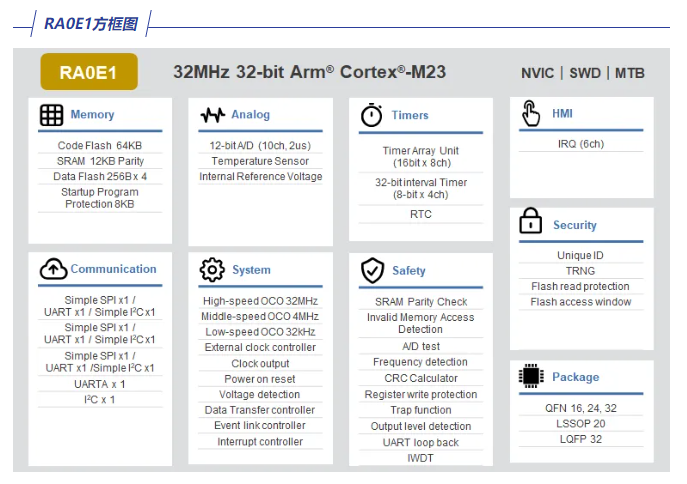Select Invalid Memory Access Detection row

(421, 323)
